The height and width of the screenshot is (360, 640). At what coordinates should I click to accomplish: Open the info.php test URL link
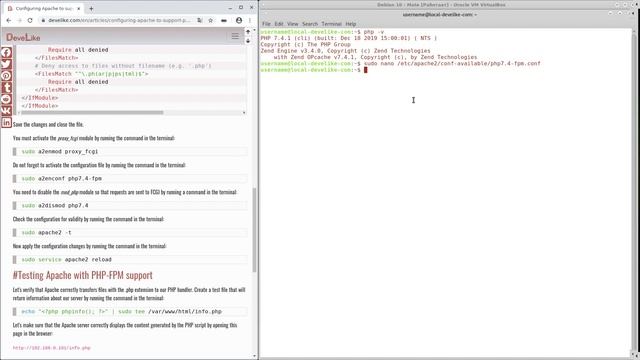point(51,348)
